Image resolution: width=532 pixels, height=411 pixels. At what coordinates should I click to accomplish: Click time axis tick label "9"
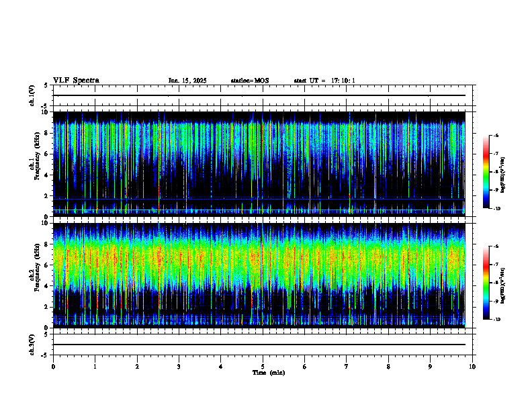430,367
